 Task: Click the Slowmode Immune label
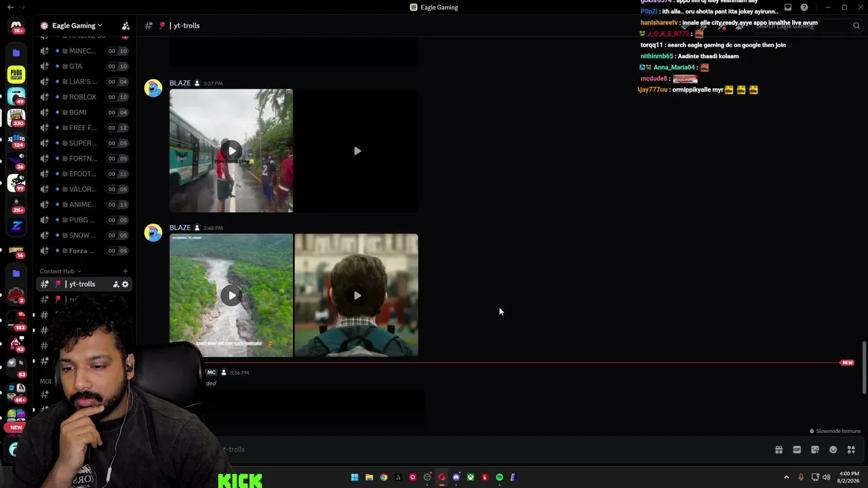click(835, 431)
